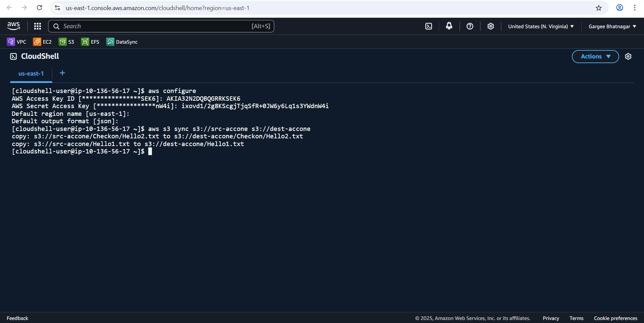Open the S3 service shortcut
Viewport: 644px width, 323px height.
66,42
